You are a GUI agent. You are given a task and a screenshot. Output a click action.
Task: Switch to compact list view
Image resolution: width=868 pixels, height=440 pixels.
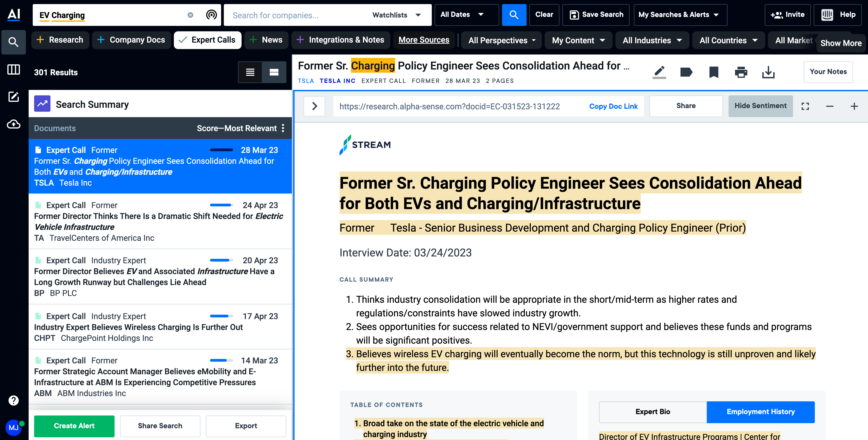250,72
